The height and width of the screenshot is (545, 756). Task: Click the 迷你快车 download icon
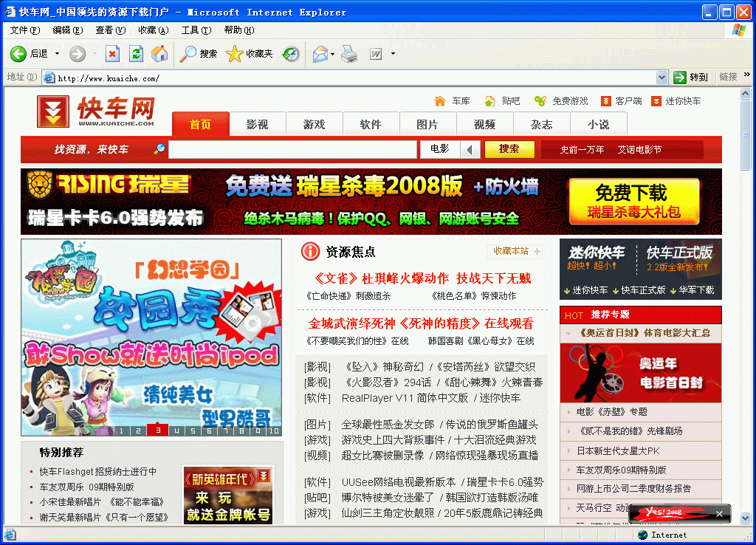coord(656,100)
